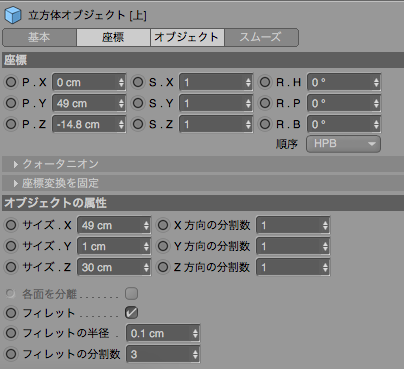The height and width of the screenshot is (369, 404).
Task: Toggle keyframe circle for Y 方向の分割数
Action: [163, 246]
